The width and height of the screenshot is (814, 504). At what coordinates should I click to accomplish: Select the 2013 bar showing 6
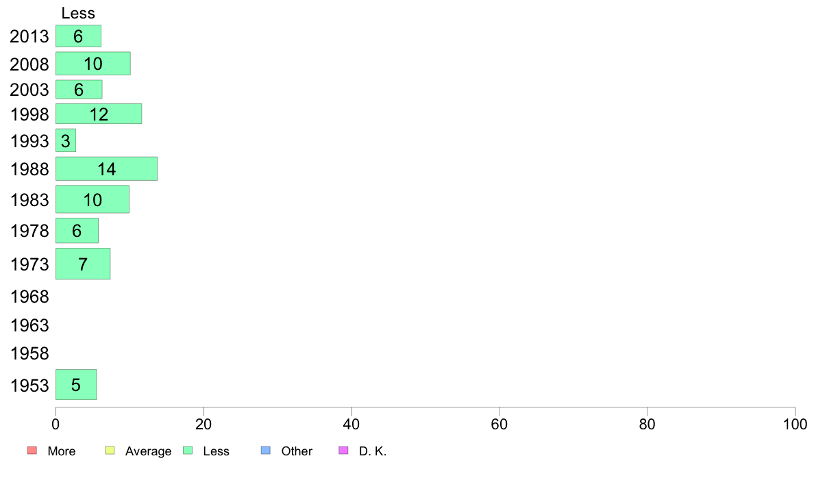tap(78, 36)
